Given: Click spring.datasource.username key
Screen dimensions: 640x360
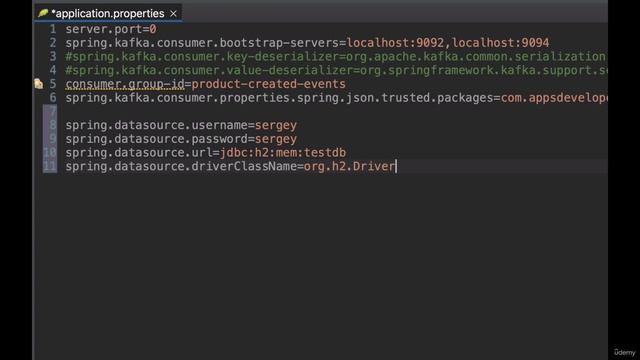Looking at the screenshot, I should click(157, 125).
